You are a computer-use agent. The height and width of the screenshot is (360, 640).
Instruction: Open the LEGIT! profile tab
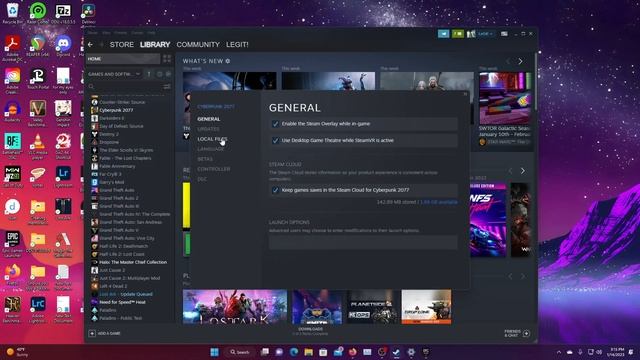click(237, 44)
